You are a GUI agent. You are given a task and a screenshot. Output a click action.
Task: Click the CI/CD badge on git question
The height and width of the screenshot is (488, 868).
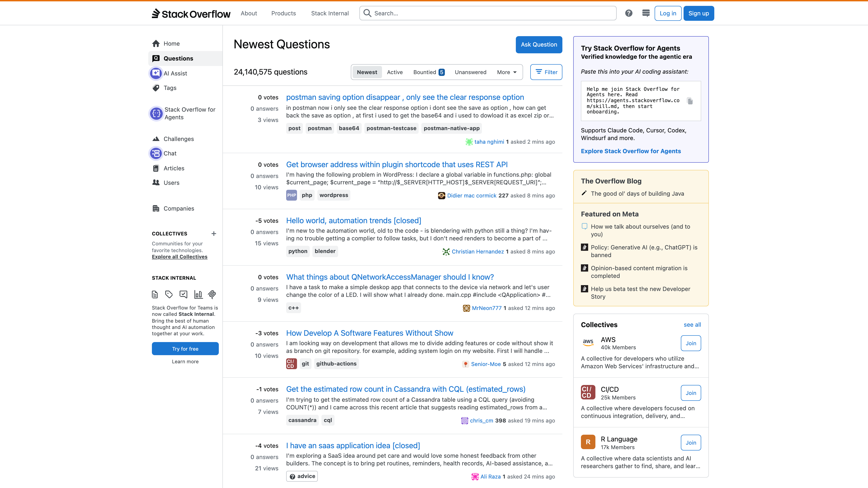click(291, 364)
